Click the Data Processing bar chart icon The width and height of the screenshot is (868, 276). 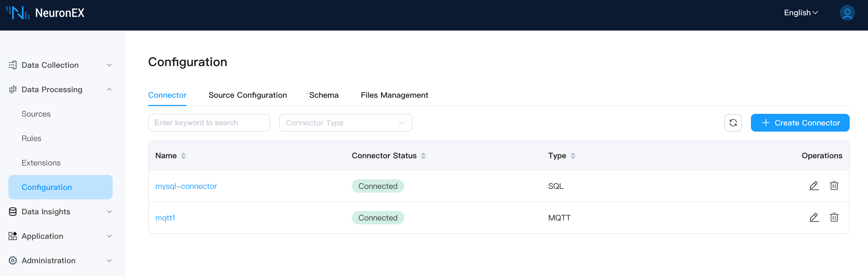click(x=12, y=89)
